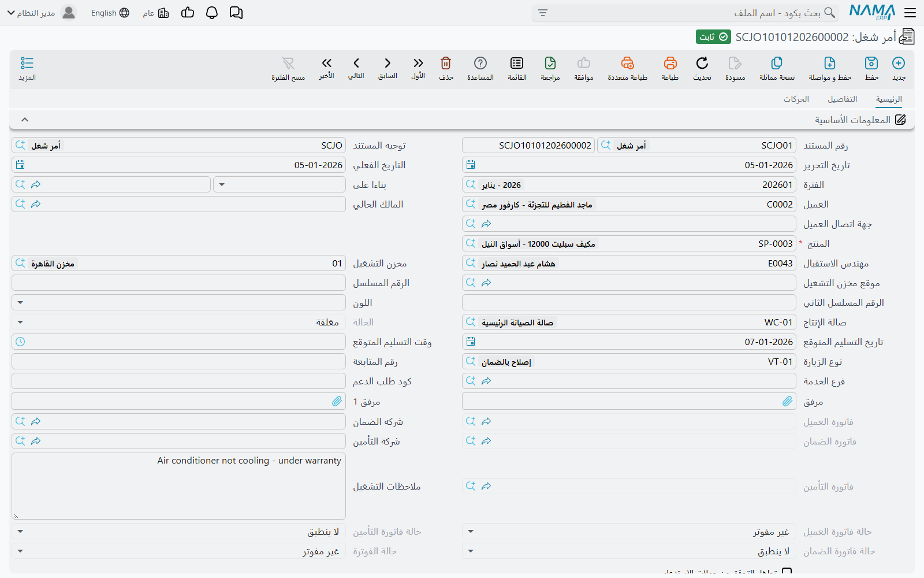Open Multiple Print (طباعة متعددة)

pos(628,63)
